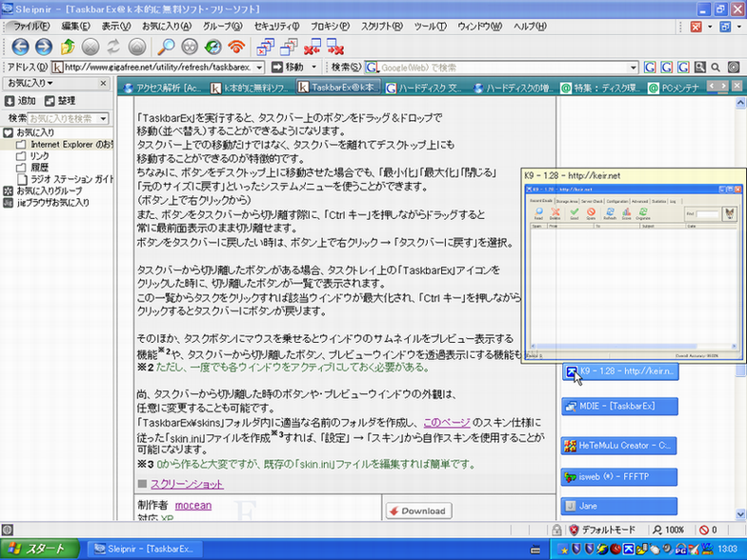Open the magnifying glass search tool
This screenshot has height=560, width=747.
(166, 47)
